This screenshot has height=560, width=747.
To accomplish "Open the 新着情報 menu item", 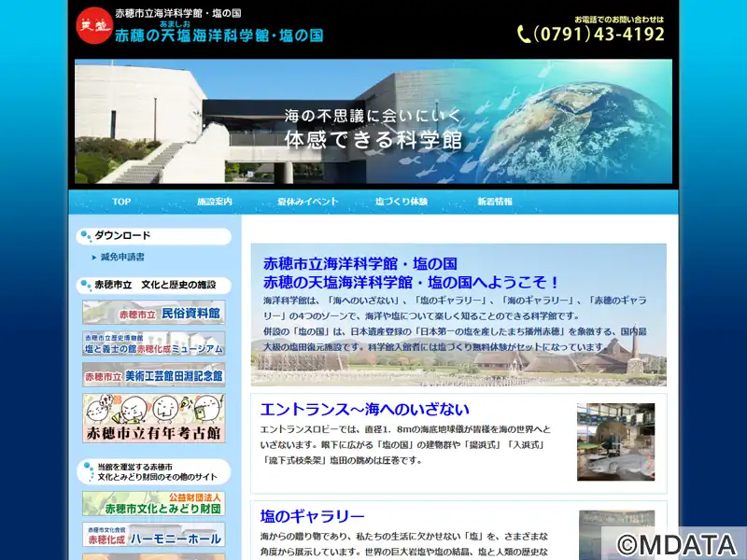I will [x=495, y=202].
